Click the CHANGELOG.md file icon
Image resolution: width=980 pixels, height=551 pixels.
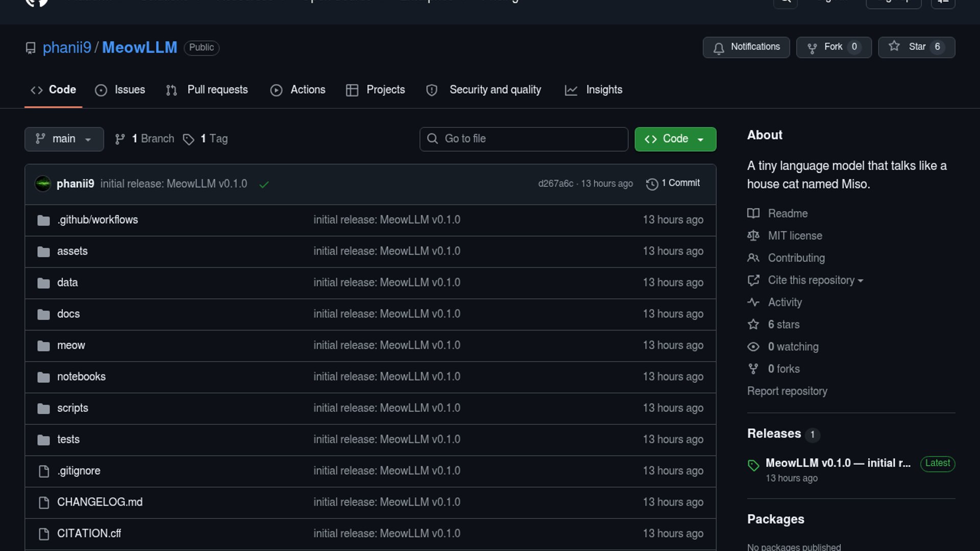point(44,503)
